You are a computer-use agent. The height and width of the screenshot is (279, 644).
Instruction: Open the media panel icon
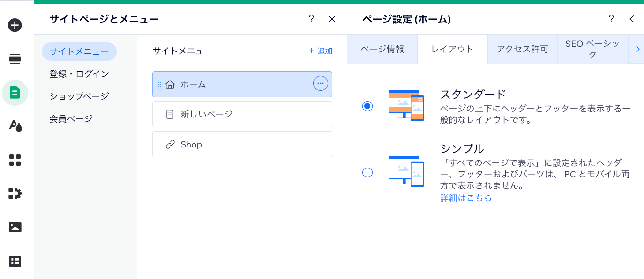(x=15, y=227)
